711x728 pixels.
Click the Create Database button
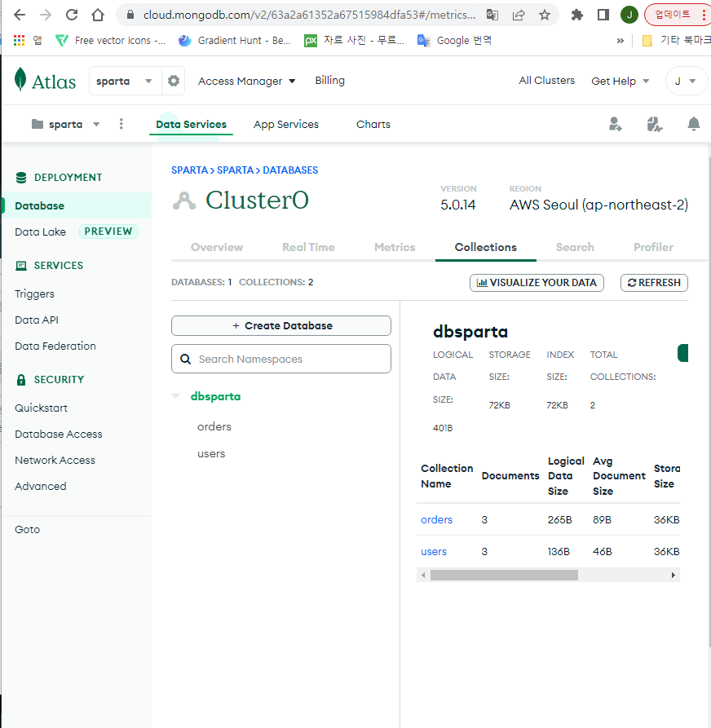point(281,325)
